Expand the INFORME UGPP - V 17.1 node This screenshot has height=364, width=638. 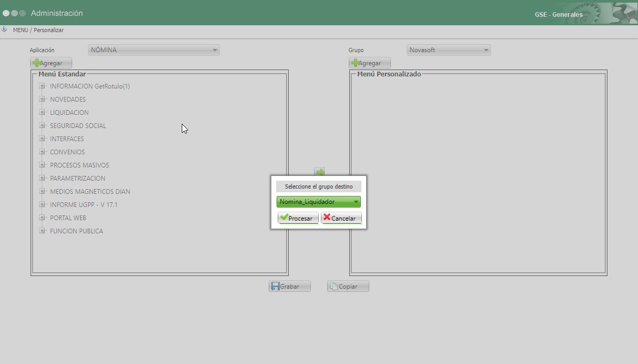point(42,204)
